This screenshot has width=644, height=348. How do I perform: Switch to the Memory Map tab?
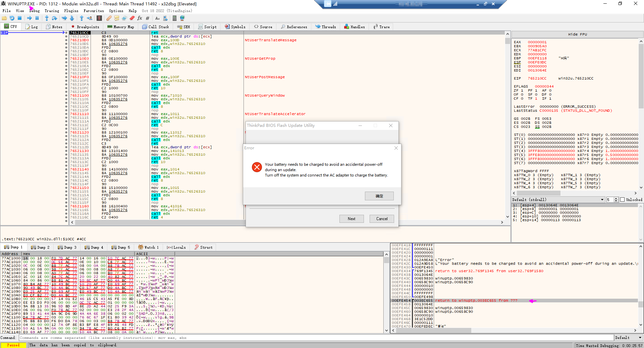[121, 27]
